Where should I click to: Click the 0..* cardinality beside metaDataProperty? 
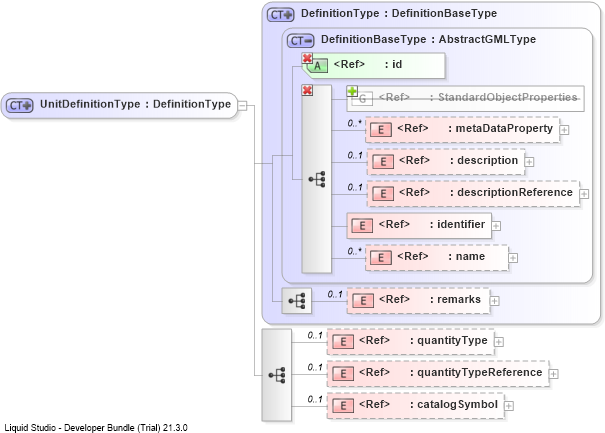click(x=355, y=123)
